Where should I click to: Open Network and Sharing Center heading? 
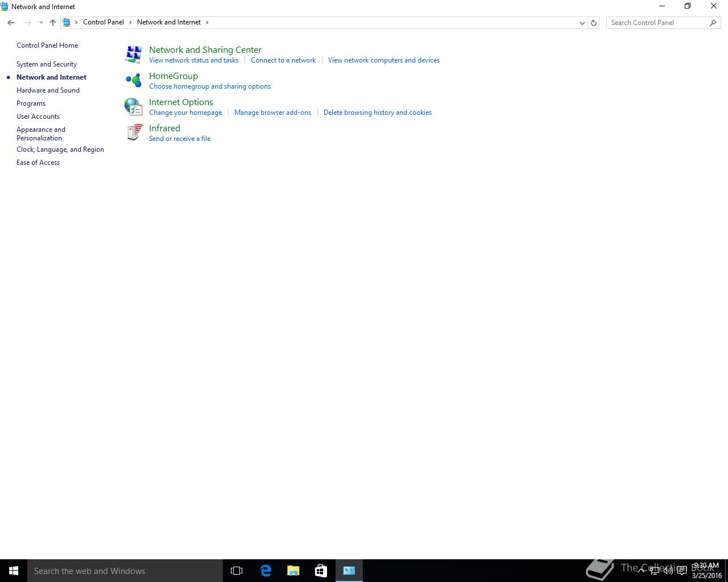205,50
